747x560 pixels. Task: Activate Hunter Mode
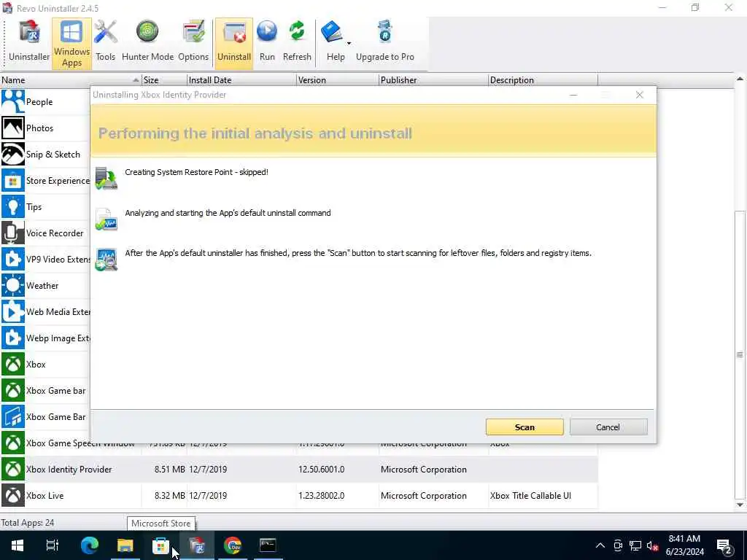coord(147,43)
